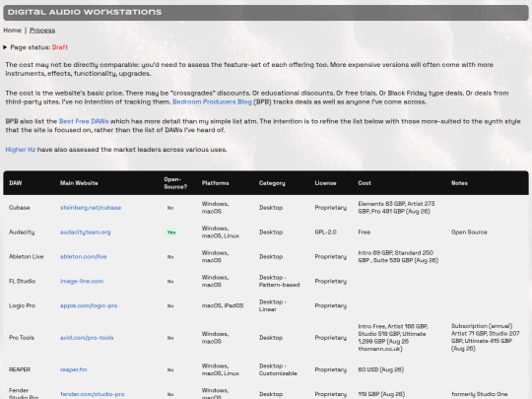Open the audacityteam.org link
This screenshot has height=399, width=532.
tap(85, 233)
